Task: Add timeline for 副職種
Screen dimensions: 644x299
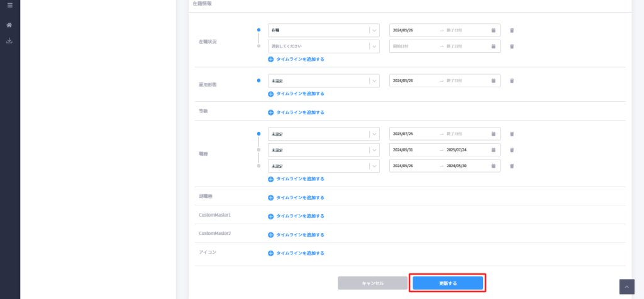Action: 296,198
